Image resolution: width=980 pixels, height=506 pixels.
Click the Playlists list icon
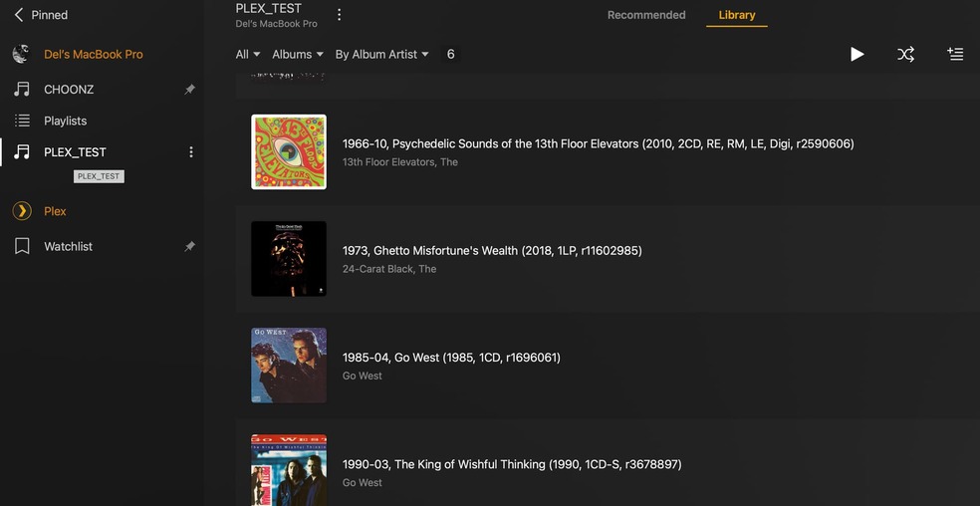tap(22, 121)
